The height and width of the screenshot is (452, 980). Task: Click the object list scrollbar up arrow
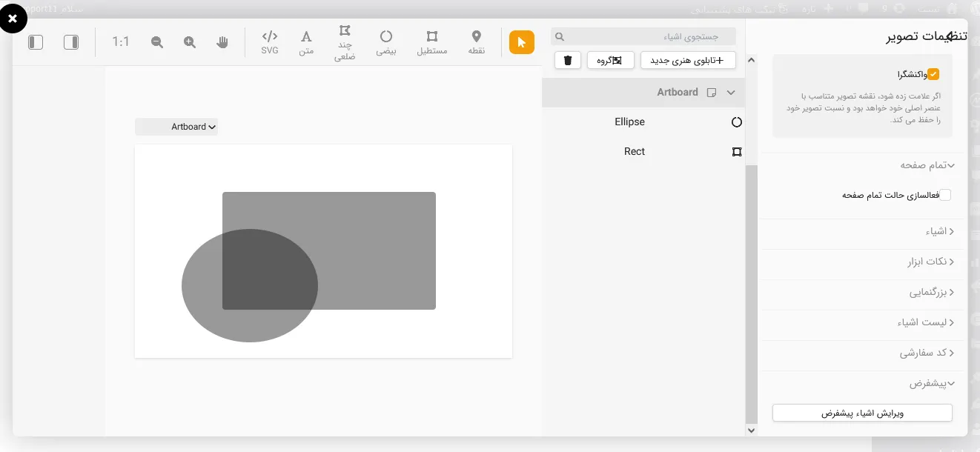coord(752,60)
